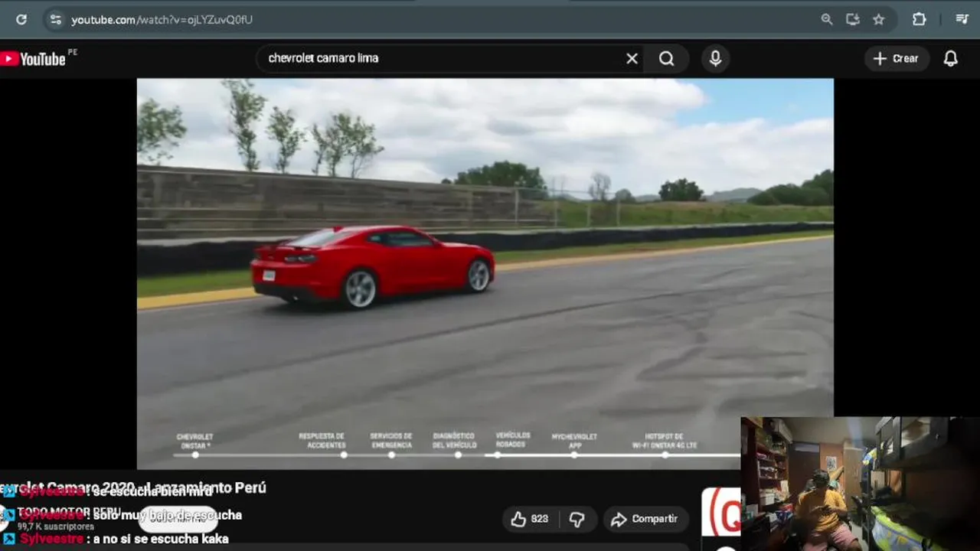Open the notifications bell
Image resolution: width=980 pixels, height=551 pixels.
(951, 58)
